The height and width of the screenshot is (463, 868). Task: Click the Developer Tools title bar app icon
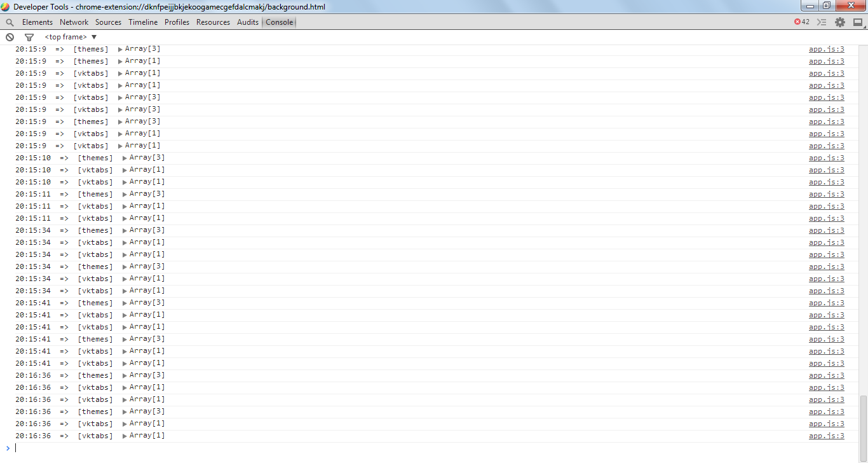[x=6, y=7]
